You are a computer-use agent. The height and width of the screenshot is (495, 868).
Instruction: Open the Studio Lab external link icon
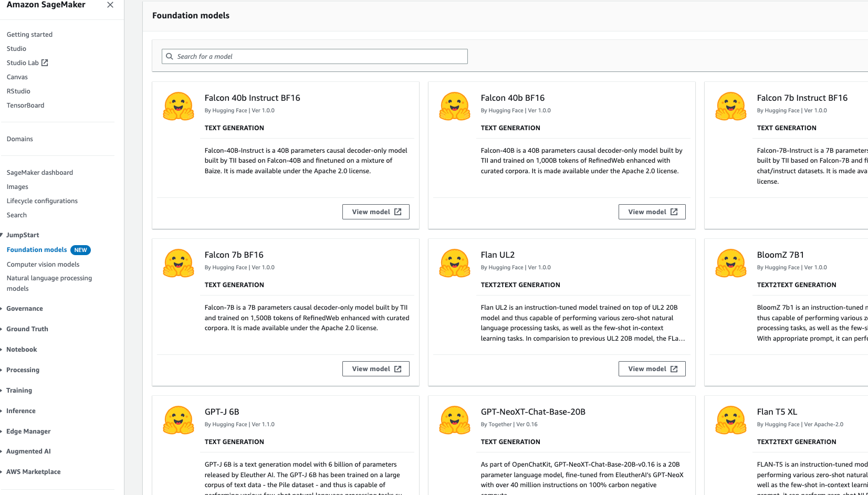(x=45, y=63)
